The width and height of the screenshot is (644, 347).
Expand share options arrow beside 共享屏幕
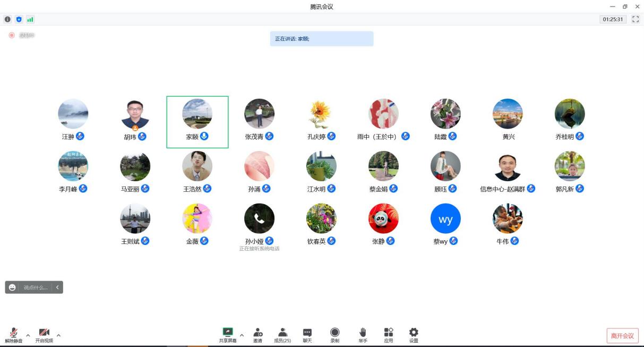tap(242, 335)
